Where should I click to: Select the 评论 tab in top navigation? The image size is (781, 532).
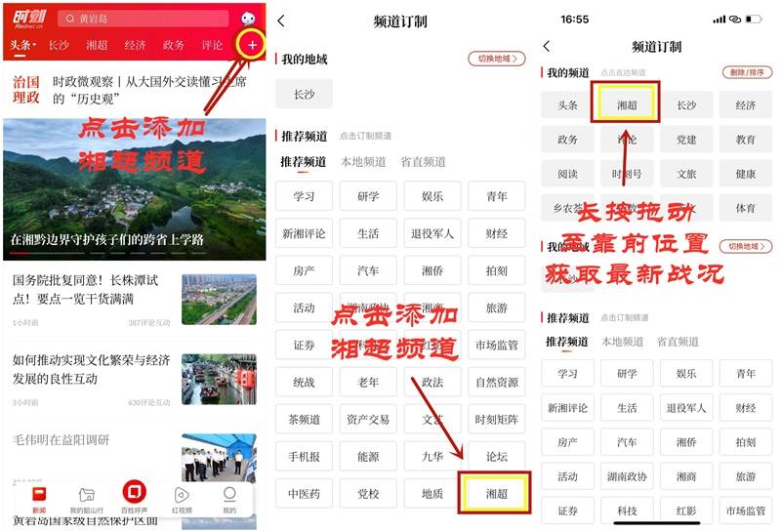click(x=212, y=45)
